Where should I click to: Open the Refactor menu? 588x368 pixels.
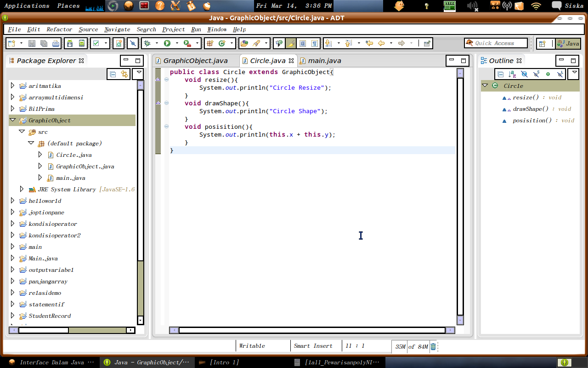(x=58, y=29)
